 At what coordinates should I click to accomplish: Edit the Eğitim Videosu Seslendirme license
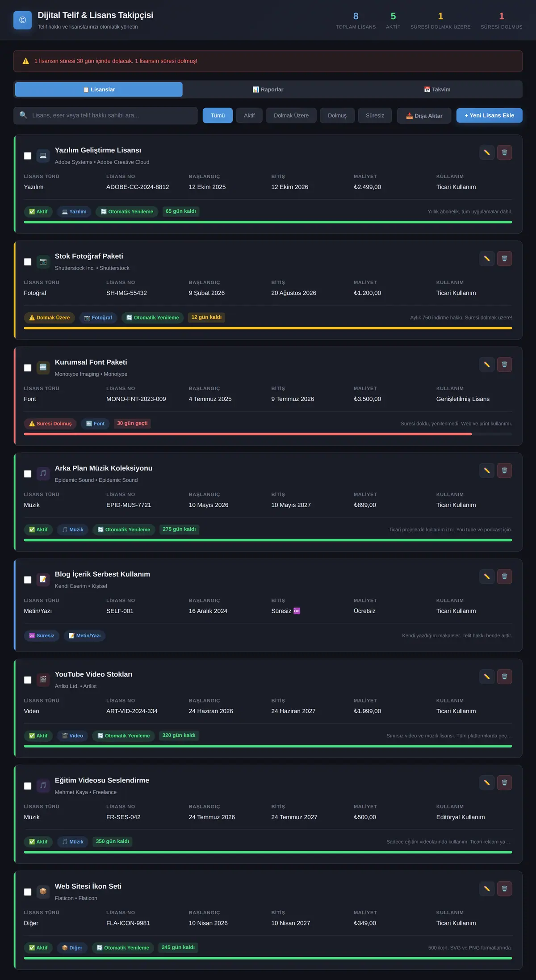(x=487, y=782)
